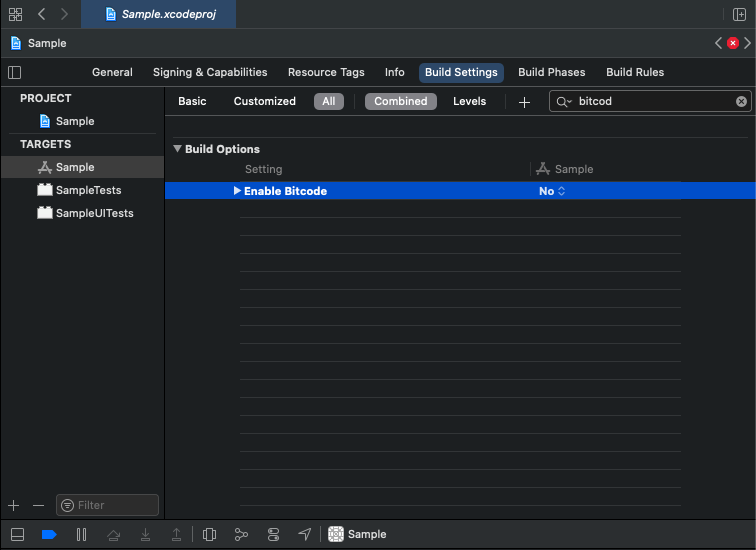
Task: Jump to previous issue chevron
Action: tap(718, 43)
